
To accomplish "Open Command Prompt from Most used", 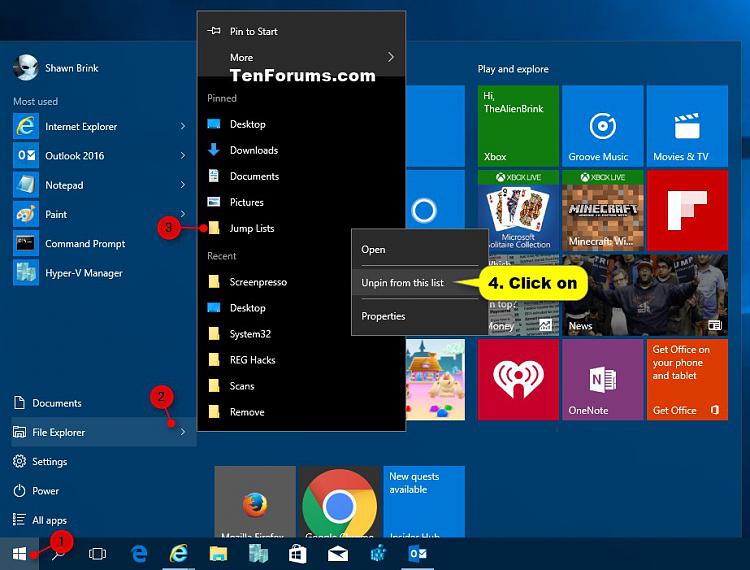I will click(x=100, y=244).
